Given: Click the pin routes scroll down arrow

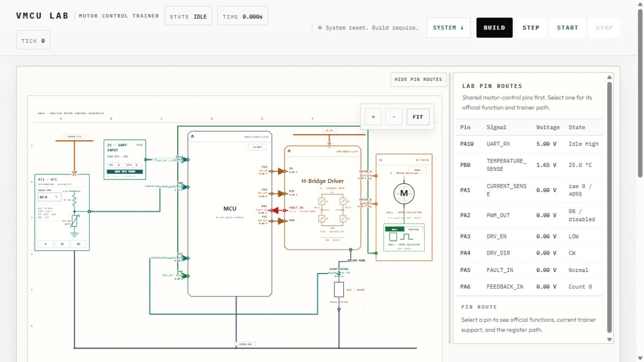Looking at the screenshot, I should point(609,339).
